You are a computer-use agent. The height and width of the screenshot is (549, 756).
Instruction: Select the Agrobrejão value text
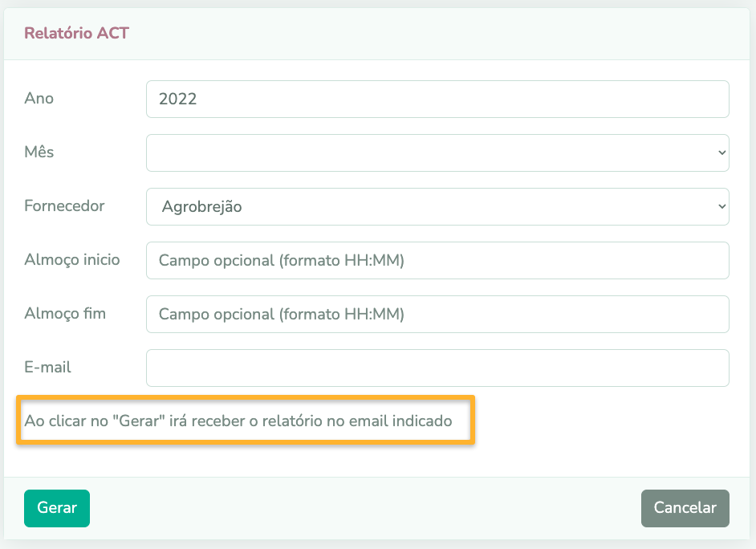[202, 207]
